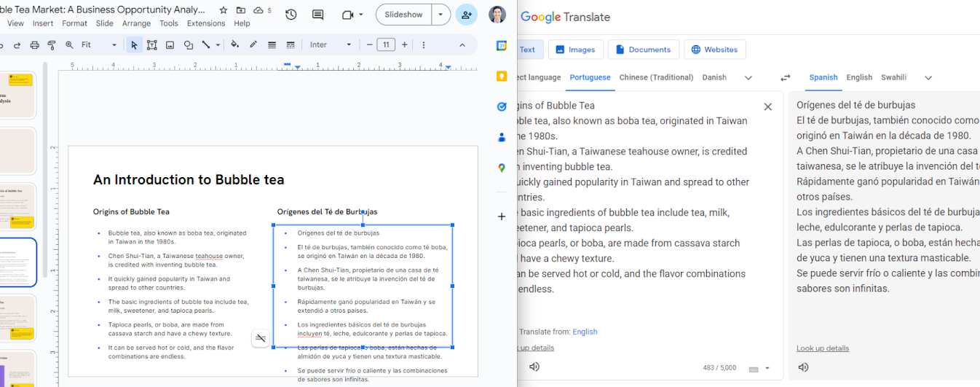
Task: Click the share people icon
Action: (x=467, y=15)
